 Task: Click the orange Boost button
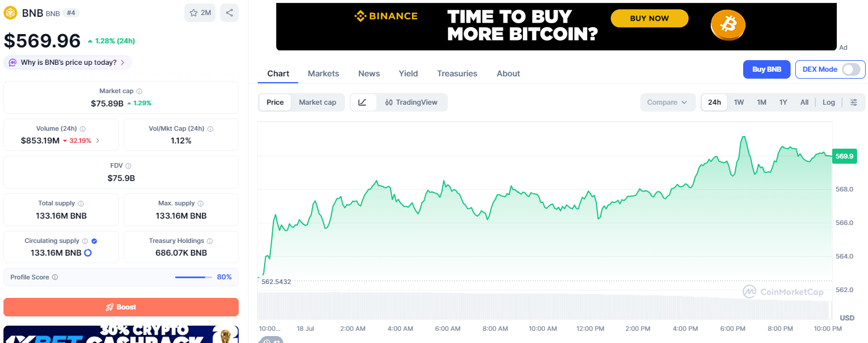pos(121,307)
